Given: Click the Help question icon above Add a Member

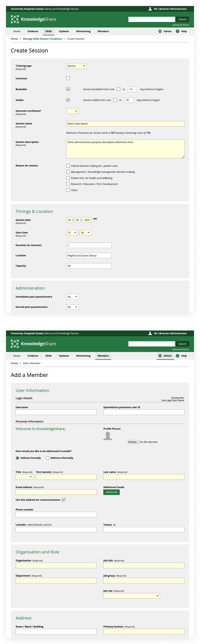Looking at the screenshot, I should pyautogui.click(x=177, y=356).
